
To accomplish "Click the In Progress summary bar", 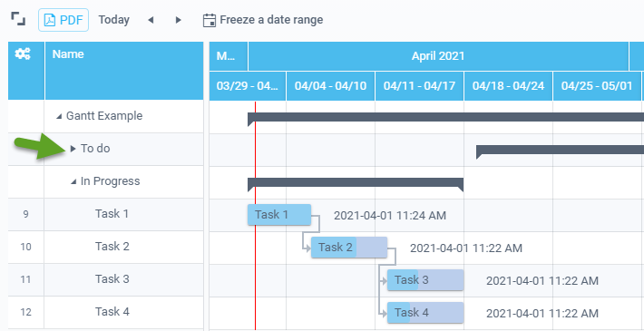I will click(356, 183).
